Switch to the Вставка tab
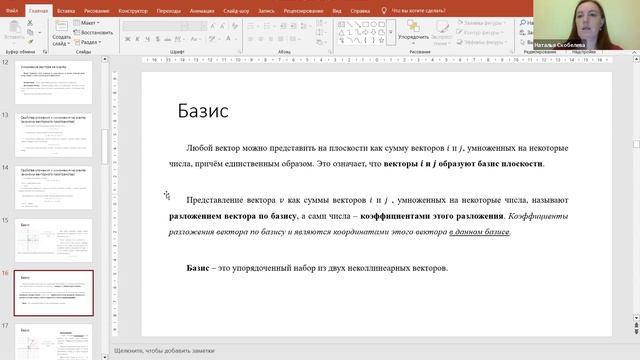 (66, 11)
